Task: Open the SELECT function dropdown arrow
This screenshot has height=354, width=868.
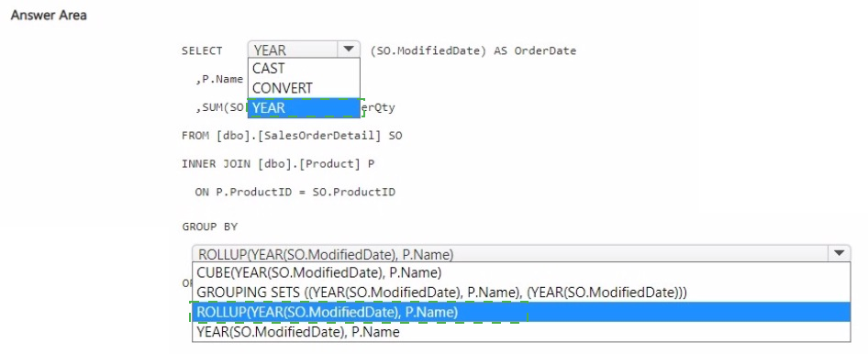Action: tap(348, 50)
